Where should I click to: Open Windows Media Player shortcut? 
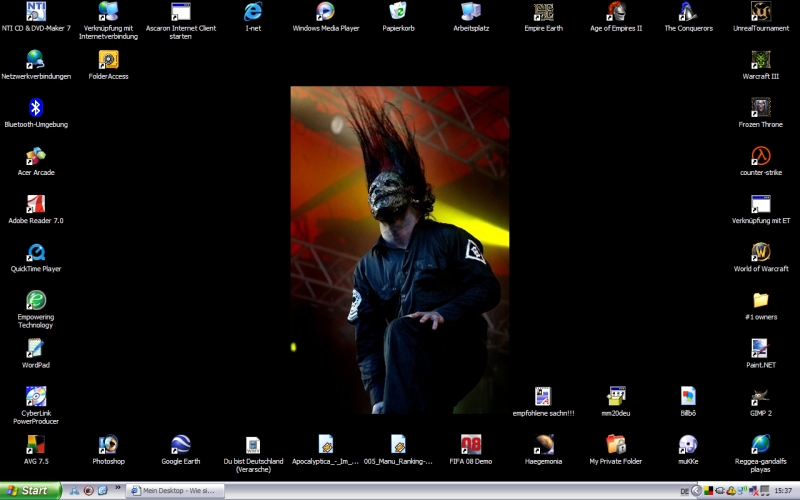tap(325, 12)
